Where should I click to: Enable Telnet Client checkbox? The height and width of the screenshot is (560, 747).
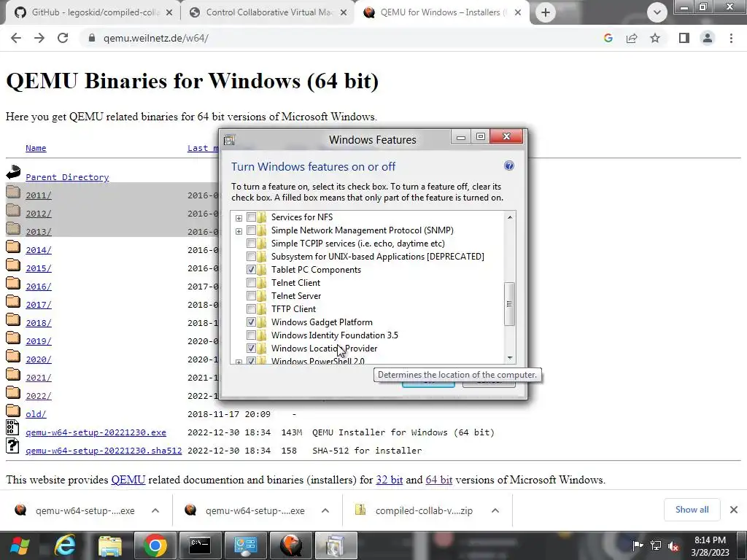tap(251, 283)
